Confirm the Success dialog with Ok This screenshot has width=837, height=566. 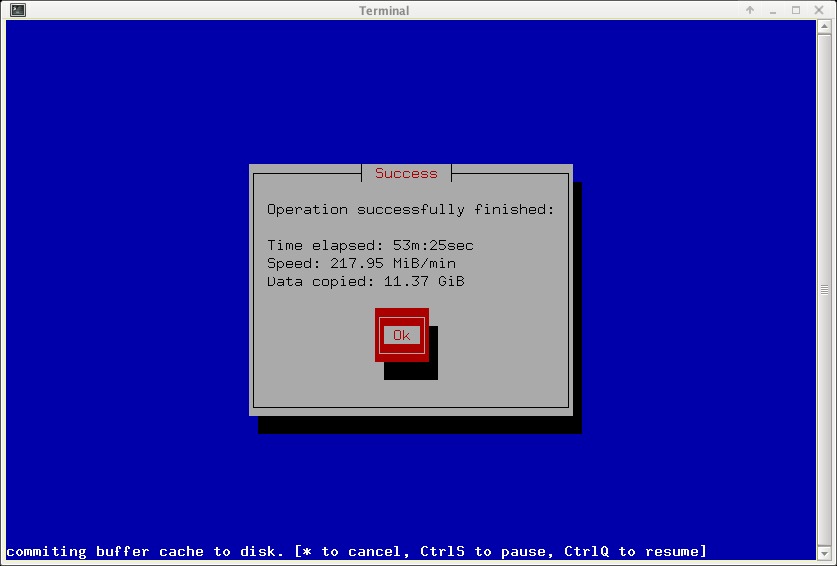401,335
